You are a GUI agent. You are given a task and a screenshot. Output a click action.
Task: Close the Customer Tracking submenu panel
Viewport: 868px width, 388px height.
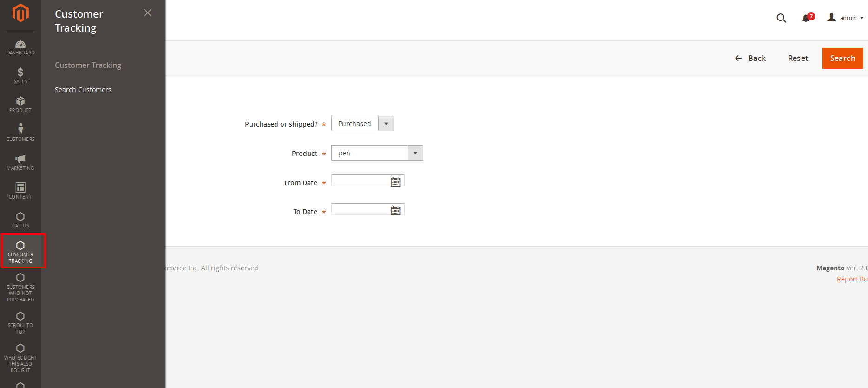(x=148, y=13)
